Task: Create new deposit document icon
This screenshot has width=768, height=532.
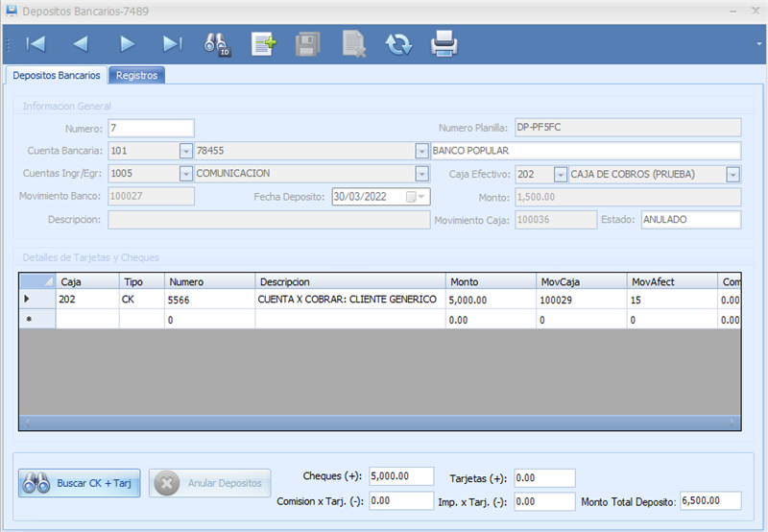Action: pos(262,43)
